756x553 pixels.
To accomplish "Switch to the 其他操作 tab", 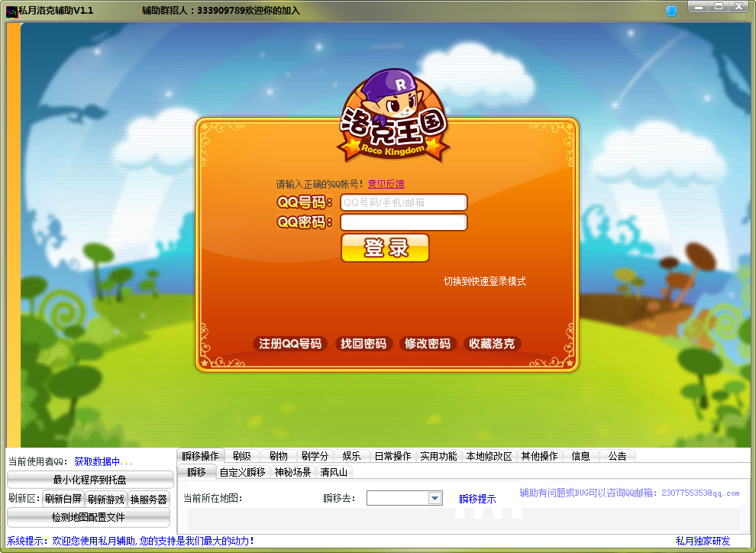I will (540, 456).
